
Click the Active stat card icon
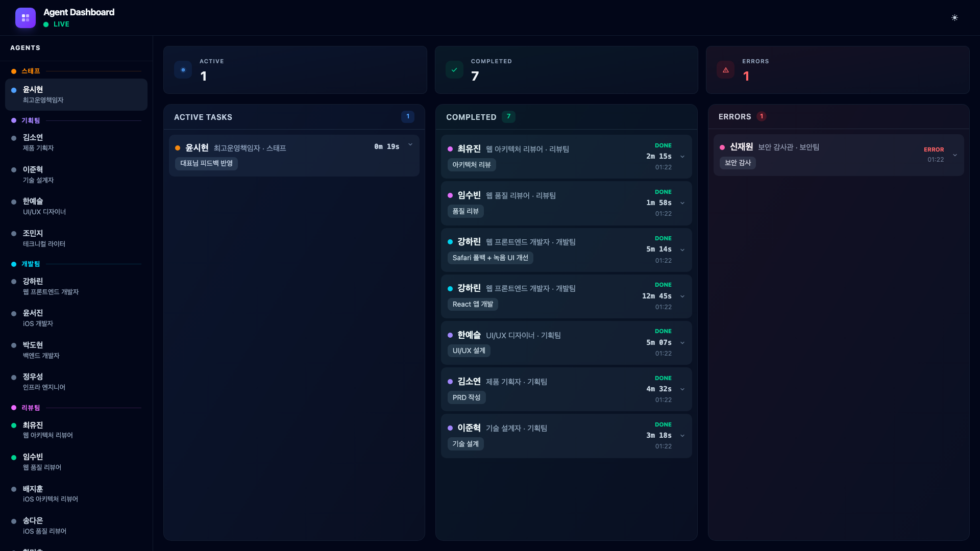click(x=183, y=70)
